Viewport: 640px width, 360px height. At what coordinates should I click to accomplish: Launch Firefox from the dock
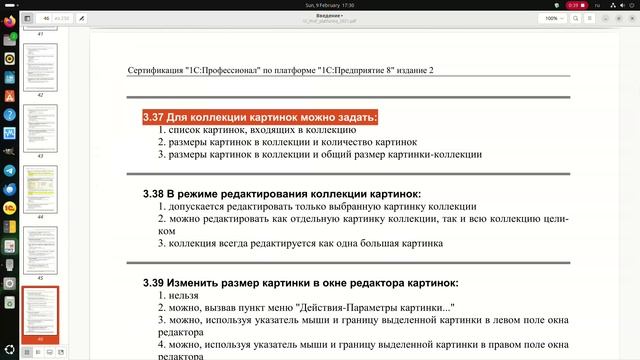coord(9,21)
